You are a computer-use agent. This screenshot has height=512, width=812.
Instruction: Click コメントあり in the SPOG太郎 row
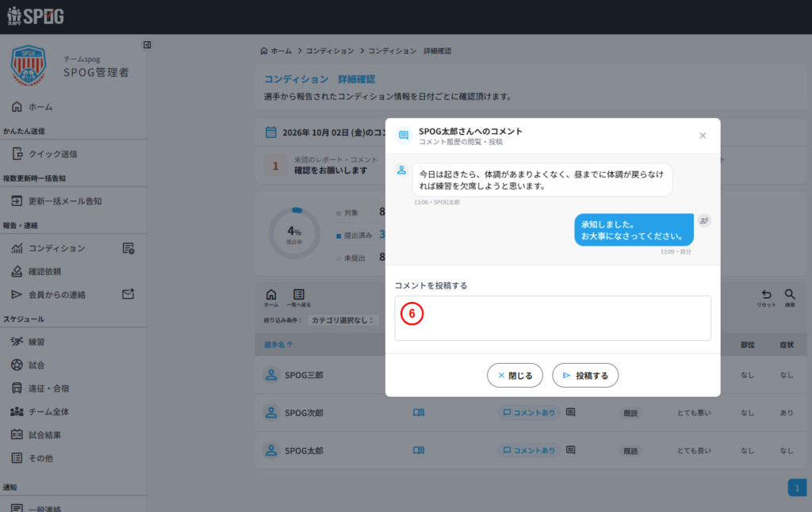click(529, 450)
